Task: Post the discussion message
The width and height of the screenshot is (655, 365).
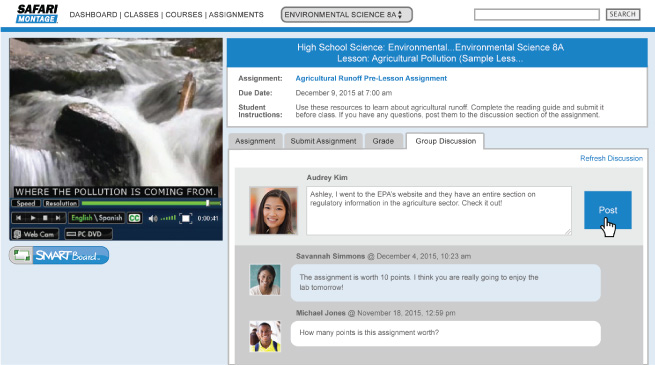Action: point(608,210)
